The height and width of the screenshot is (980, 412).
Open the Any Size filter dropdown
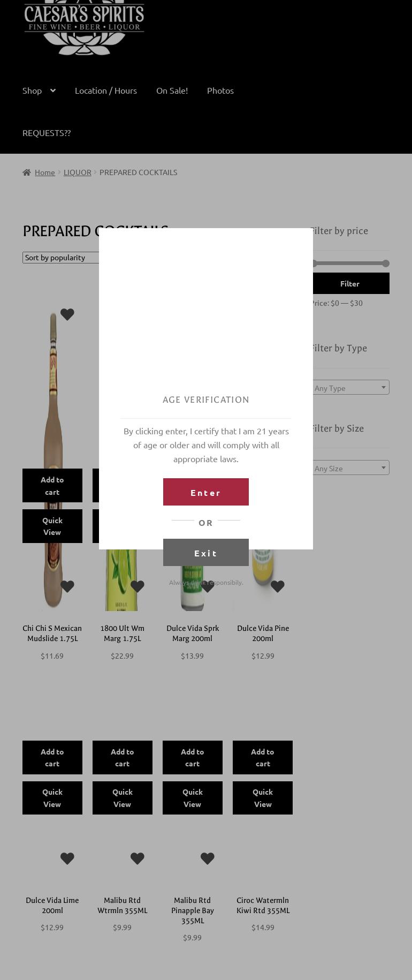pos(349,468)
